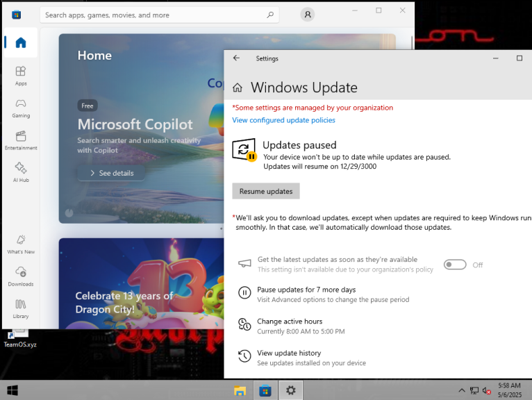Viewport: 532px width, 400px height.
Task: Click See details for Microsoft Copilot
Action: coord(111,173)
